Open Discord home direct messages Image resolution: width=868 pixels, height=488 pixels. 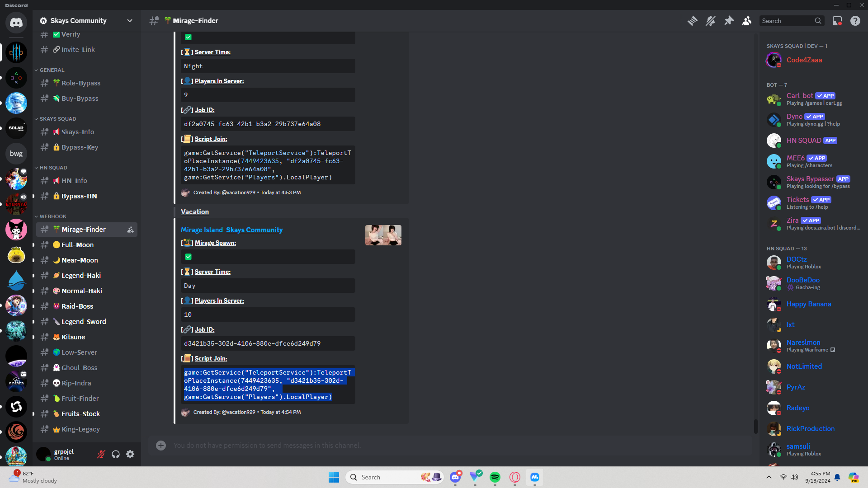click(16, 23)
